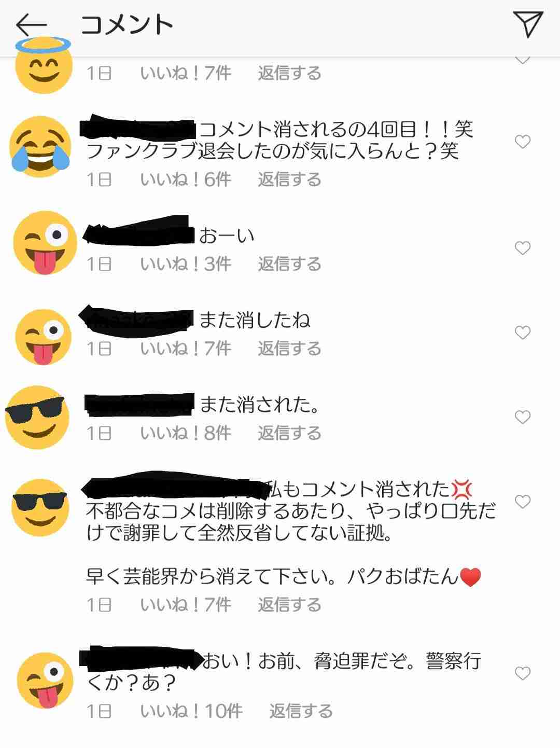
Task: Open sunglasses avatar beside 'また消された。'
Action: click(x=37, y=417)
